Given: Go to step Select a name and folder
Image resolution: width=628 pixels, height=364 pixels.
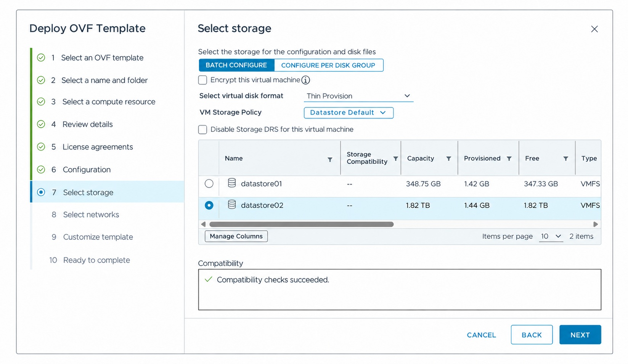Looking at the screenshot, I should [x=104, y=80].
